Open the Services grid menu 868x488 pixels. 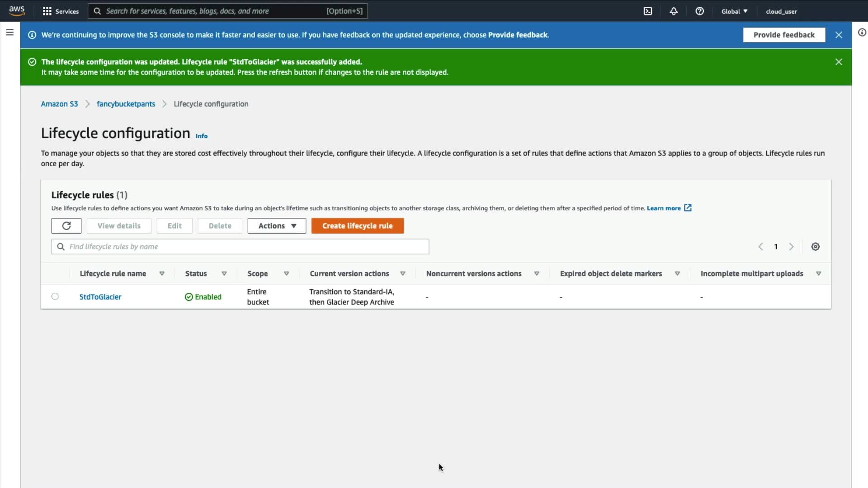point(47,11)
